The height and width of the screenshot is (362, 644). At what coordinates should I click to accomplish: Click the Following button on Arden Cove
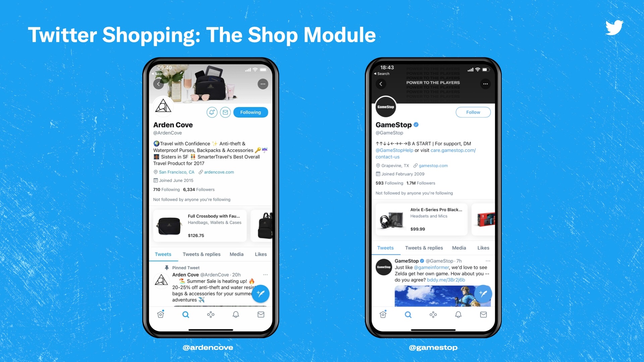[x=250, y=112]
